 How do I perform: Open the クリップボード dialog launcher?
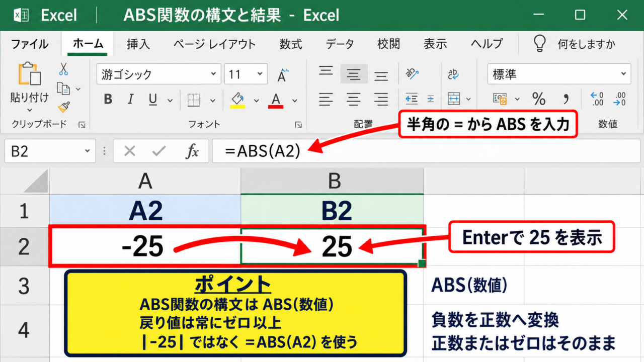[x=82, y=125]
